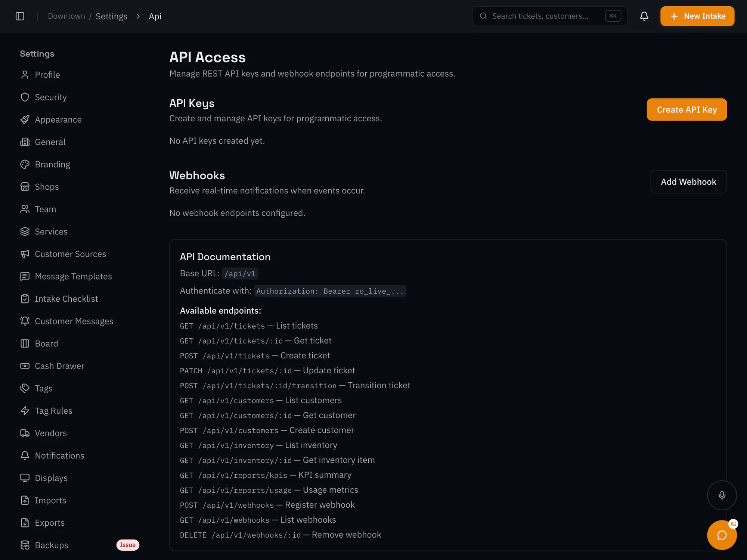
Task: Open Tags settings page
Action: pyautogui.click(x=80, y=388)
